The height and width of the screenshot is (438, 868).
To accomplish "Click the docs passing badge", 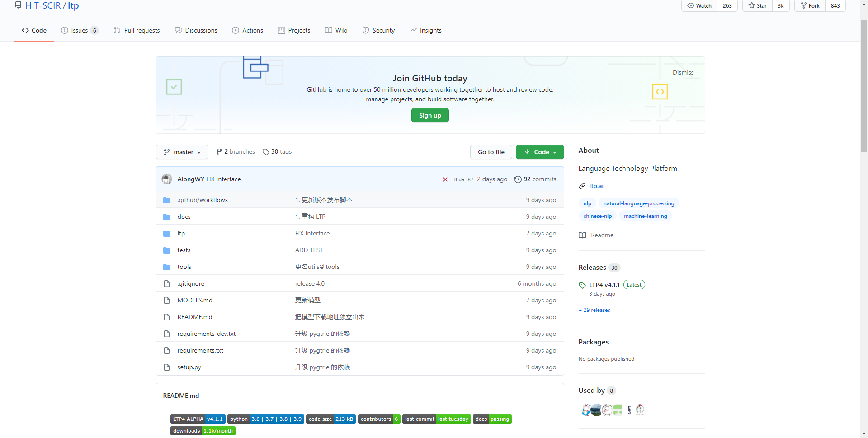I will click(x=492, y=419).
